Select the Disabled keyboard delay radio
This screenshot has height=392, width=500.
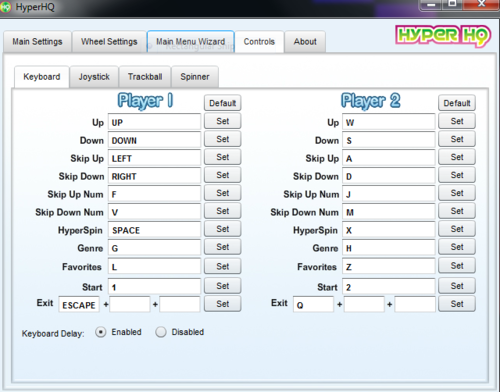pos(161,332)
